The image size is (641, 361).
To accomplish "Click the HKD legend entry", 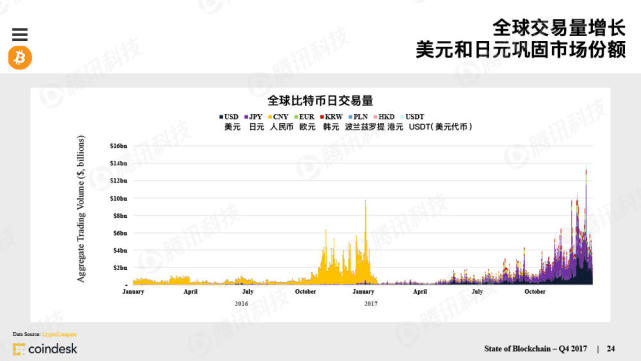I will point(384,117).
